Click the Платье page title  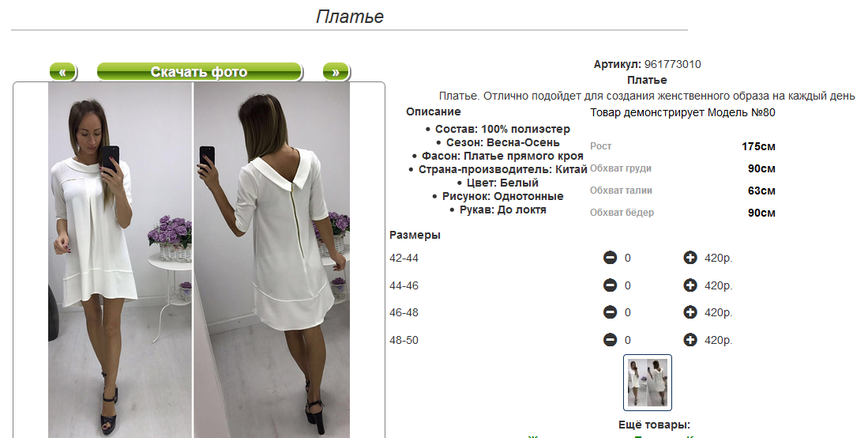[x=350, y=17]
